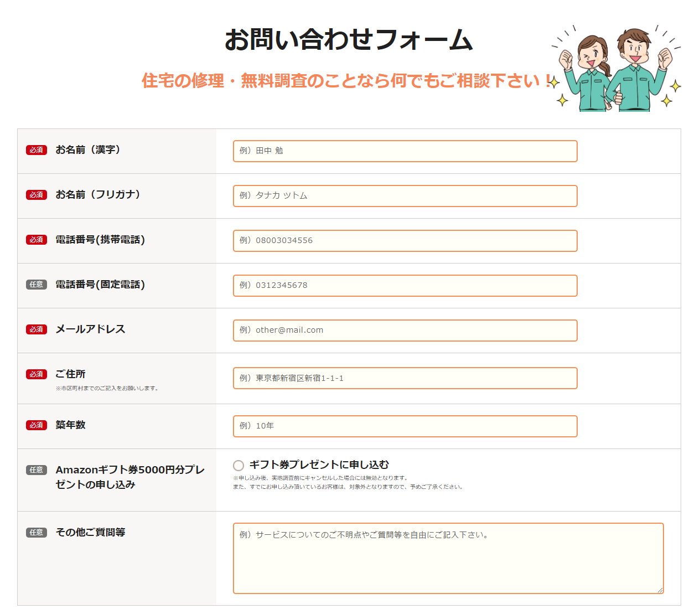Click the 任意 badge beside 電話番号(固定電話)
Viewport: 700px width, 614px height.
37,285
